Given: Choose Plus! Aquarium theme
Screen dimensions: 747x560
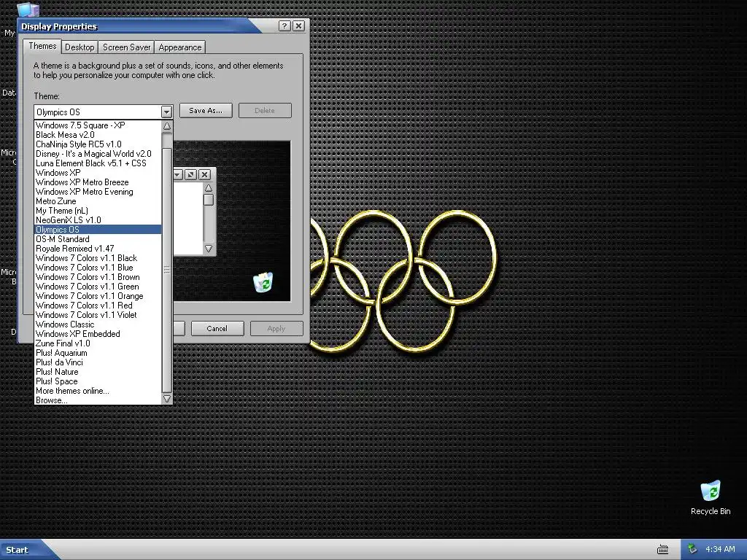Looking at the screenshot, I should pos(98,353).
